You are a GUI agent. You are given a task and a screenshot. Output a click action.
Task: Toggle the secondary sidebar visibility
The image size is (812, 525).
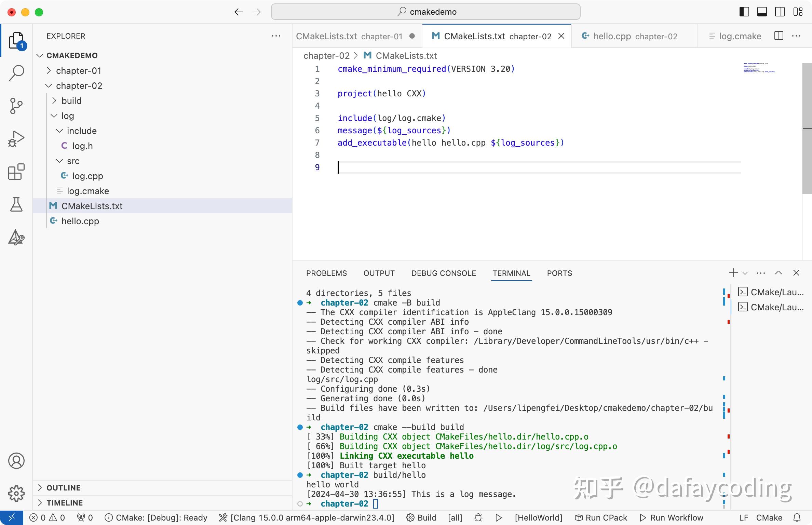pos(780,11)
